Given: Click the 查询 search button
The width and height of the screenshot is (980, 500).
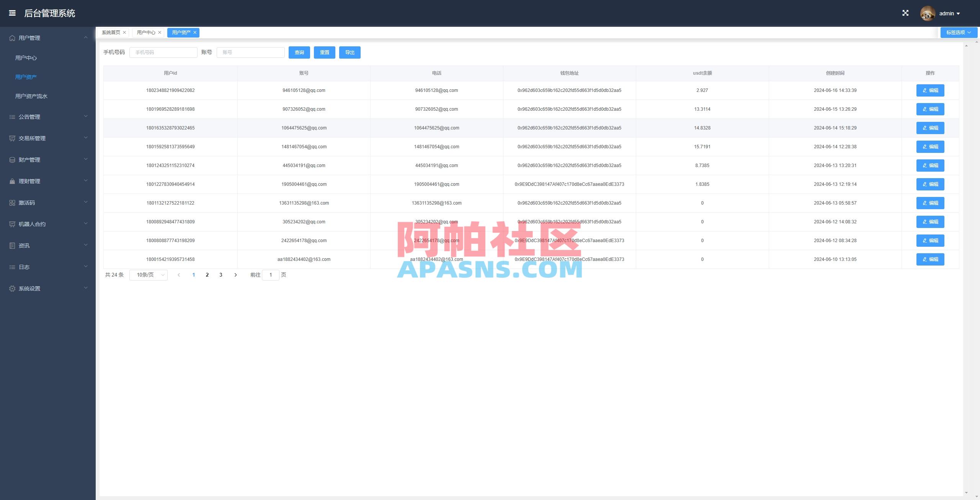Looking at the screenshot, I should click(299, 52).
